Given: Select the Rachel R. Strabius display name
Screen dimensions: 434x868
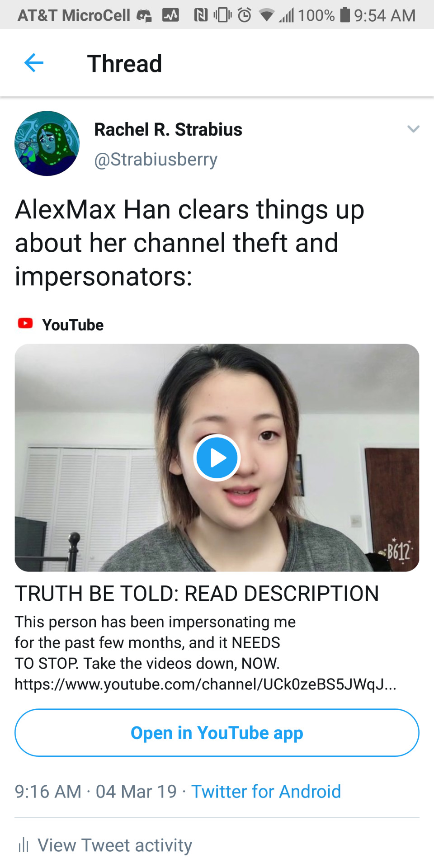Looking at the screenshot, I should [x=168, y=129].
